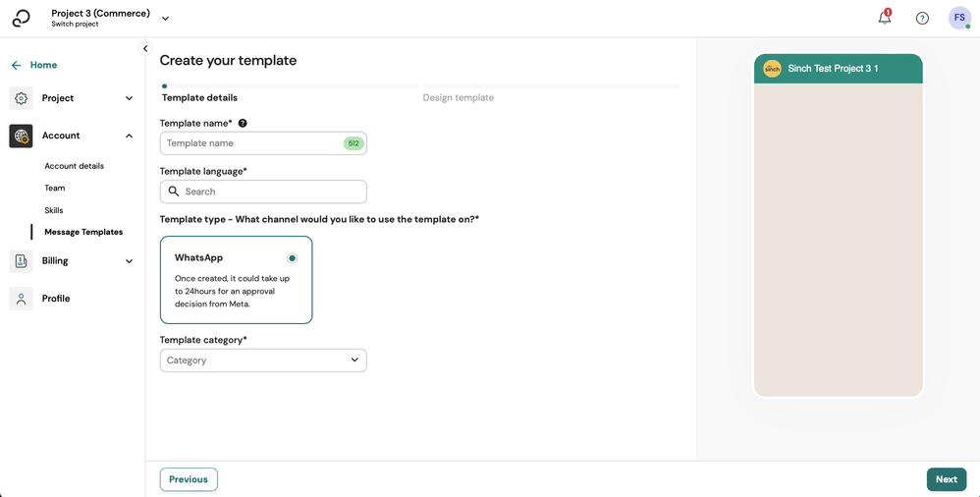The height and width of the screenshot is (497, 980).
Task: Collapse the sidebar with the arrow toggle
Action: [x=145, y=48]
